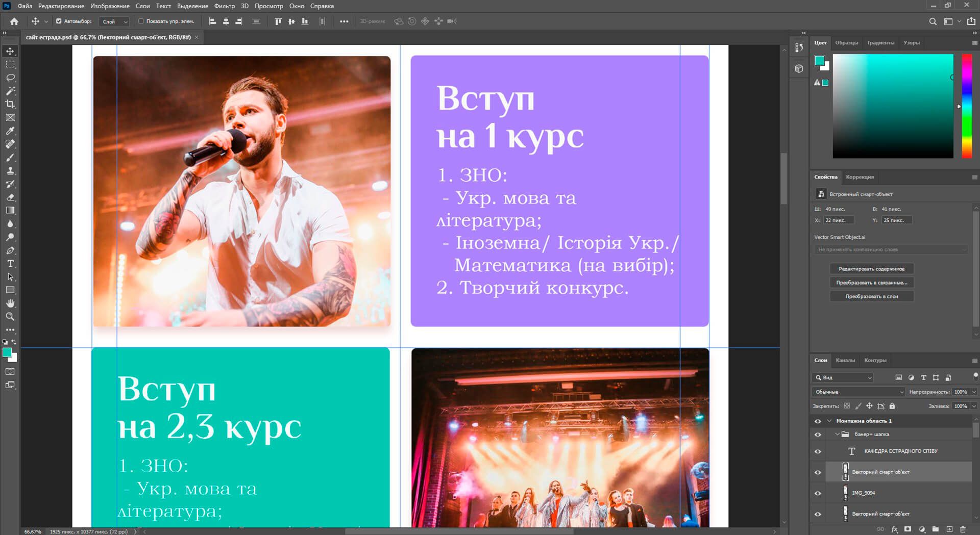Toggle lock all on the layer
Viewport: 980px width, 535px height.
click(x=892, y=406)
